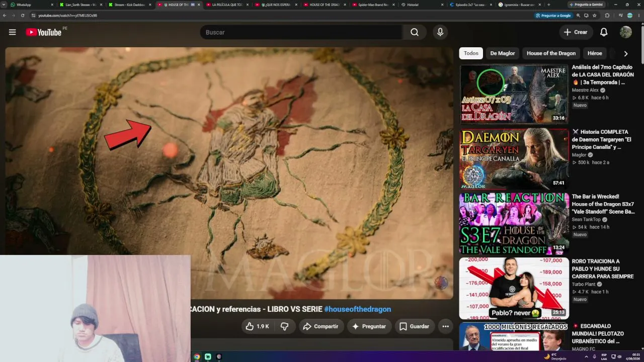Open the Turbo Plant channel name
Image resolution: width=644 pixels, height=362 pixels.
point(584,284)
